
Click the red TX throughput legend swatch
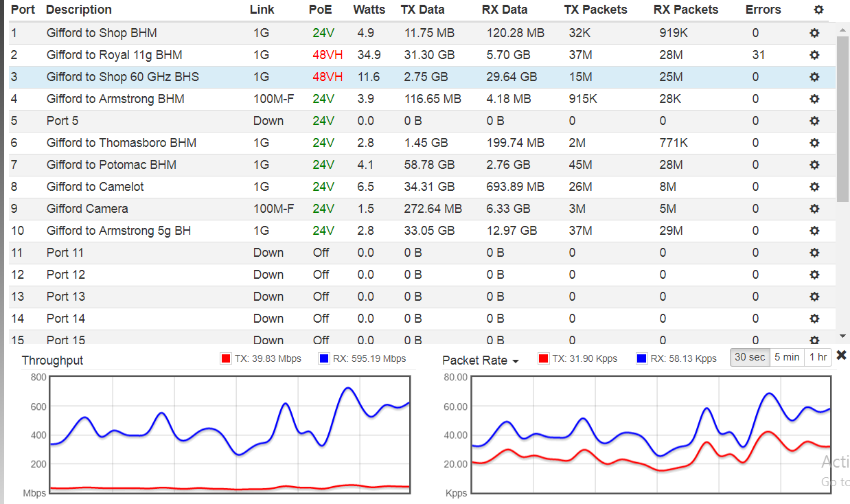(226, 358)
